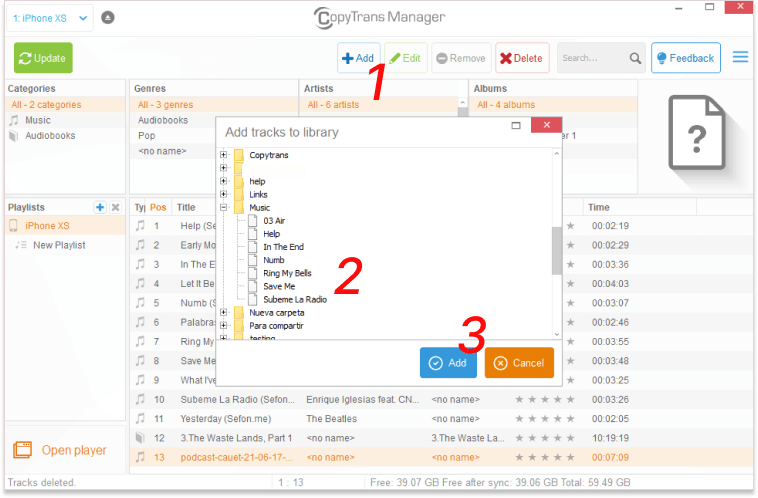Click music note icon for track 10
758x498 pixels.
pos(140,399)
